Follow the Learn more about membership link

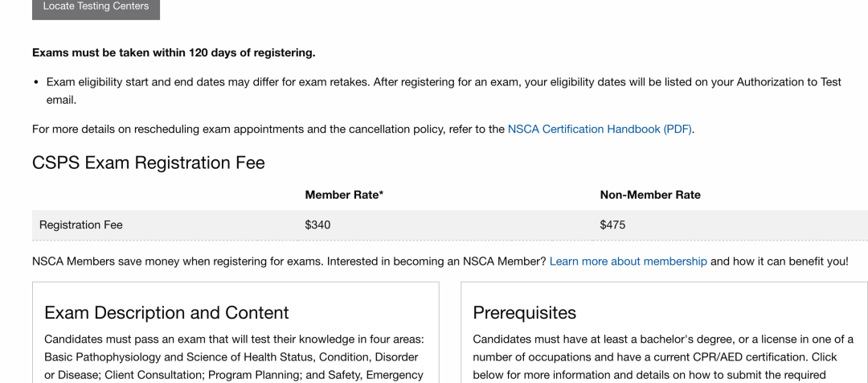[628, 262]
